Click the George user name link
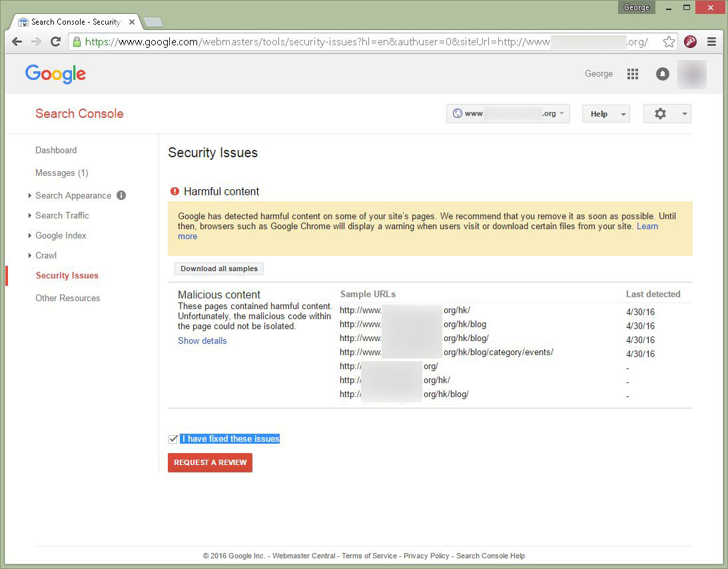Viewport: 728px width, 569px height. pyautogui.click(x=599, y=74)
